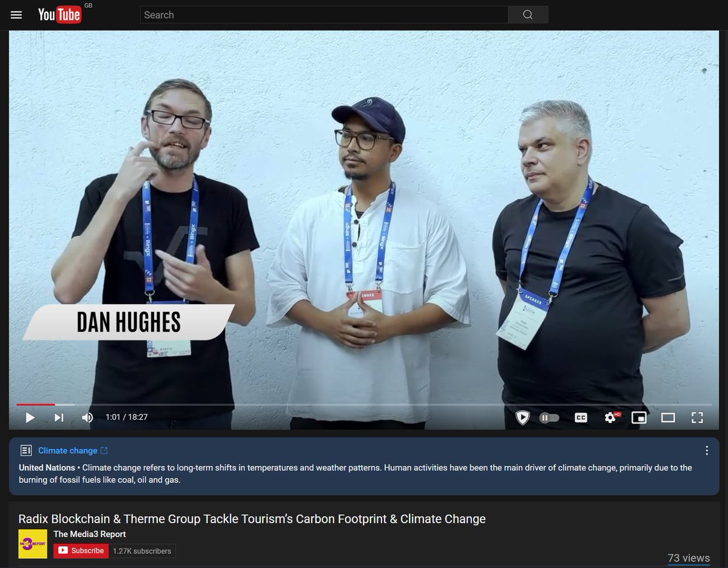Open the hamburger guide menu
728x568 pixels.
click(16, 15)
